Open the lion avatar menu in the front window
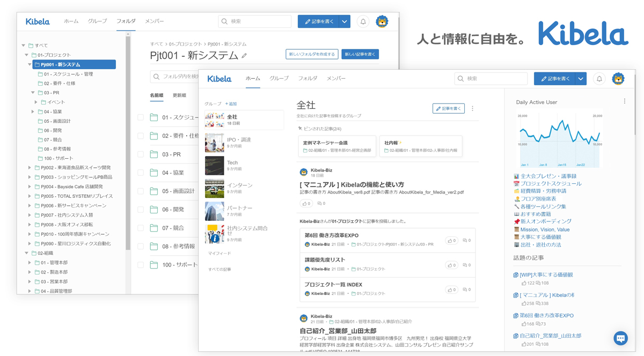The height and width of the screenshot is (356, 644). (618, 79)
